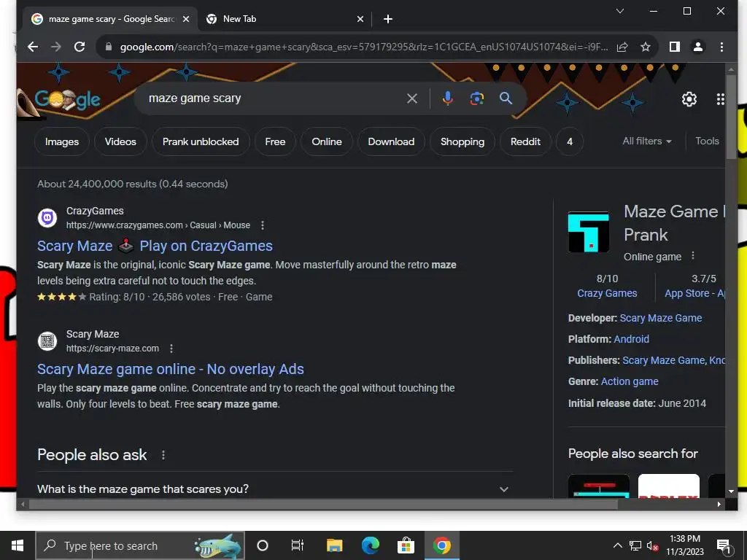Screen dimensions: 747x560
Task: Open File Explorer from taskbar
Action: [x=334, y=545]
